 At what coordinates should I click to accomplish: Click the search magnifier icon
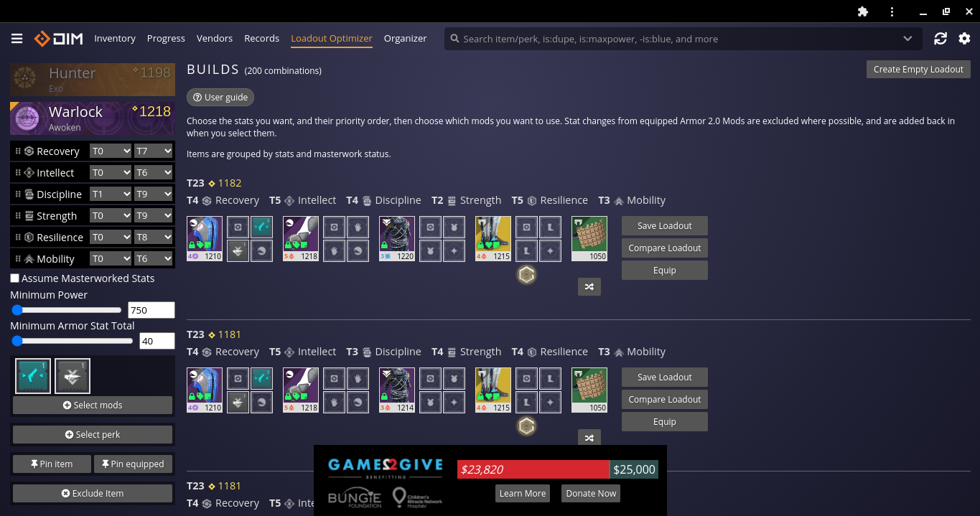tap(454, 39)
